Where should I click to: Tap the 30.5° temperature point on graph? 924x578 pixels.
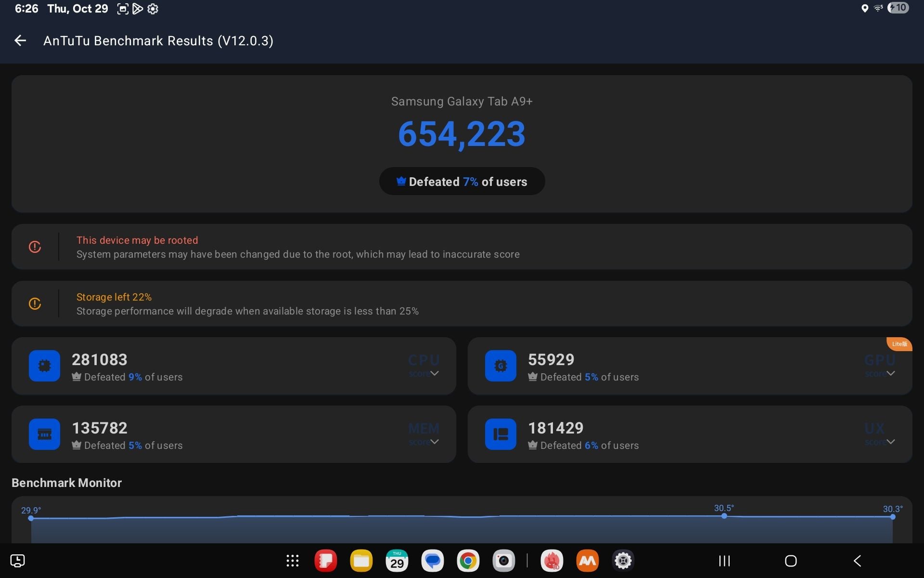pos(724,516)
